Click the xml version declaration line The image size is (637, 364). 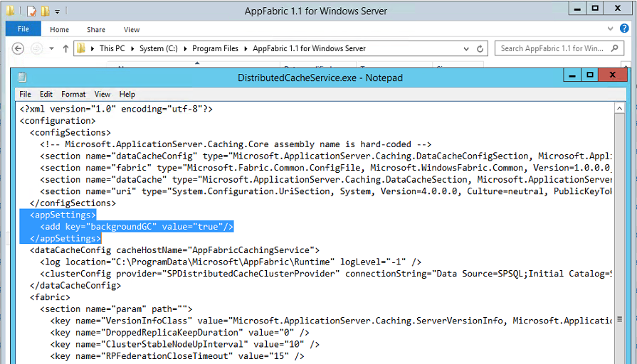116,109
